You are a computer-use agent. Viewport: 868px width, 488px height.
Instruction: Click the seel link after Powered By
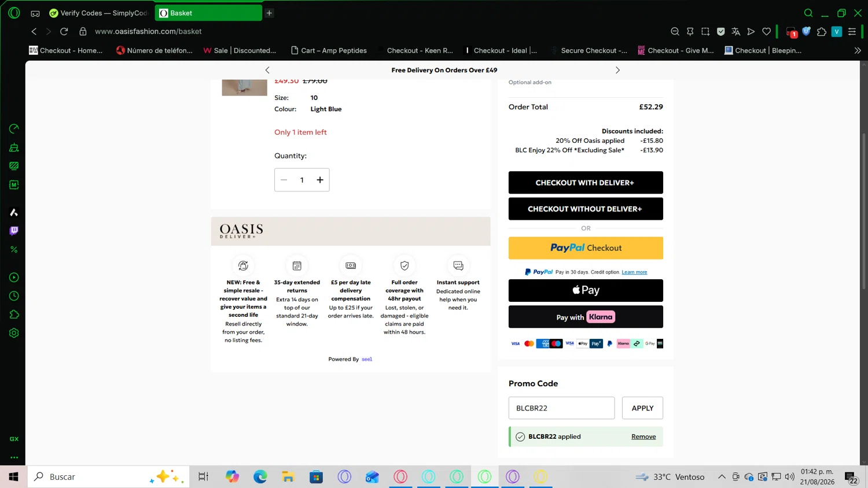(367, 359)
